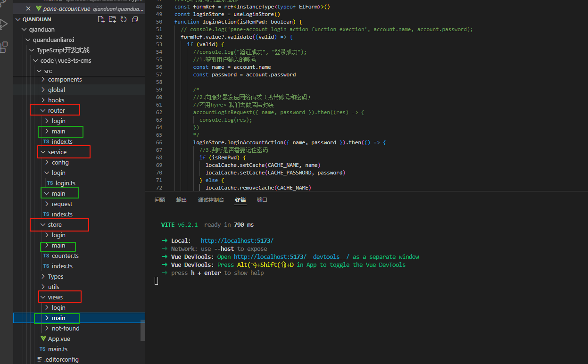Click the TS icon of main.ts

pos(42,349)
